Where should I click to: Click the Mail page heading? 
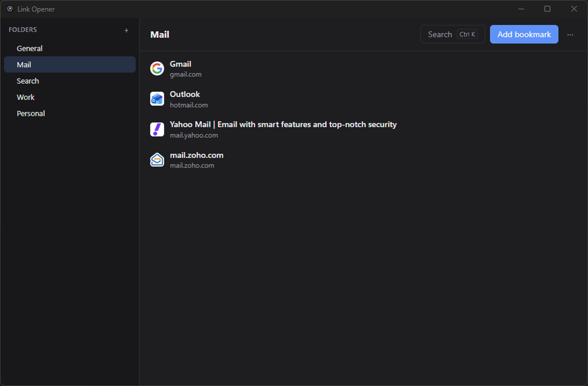(x=160, y=35)
